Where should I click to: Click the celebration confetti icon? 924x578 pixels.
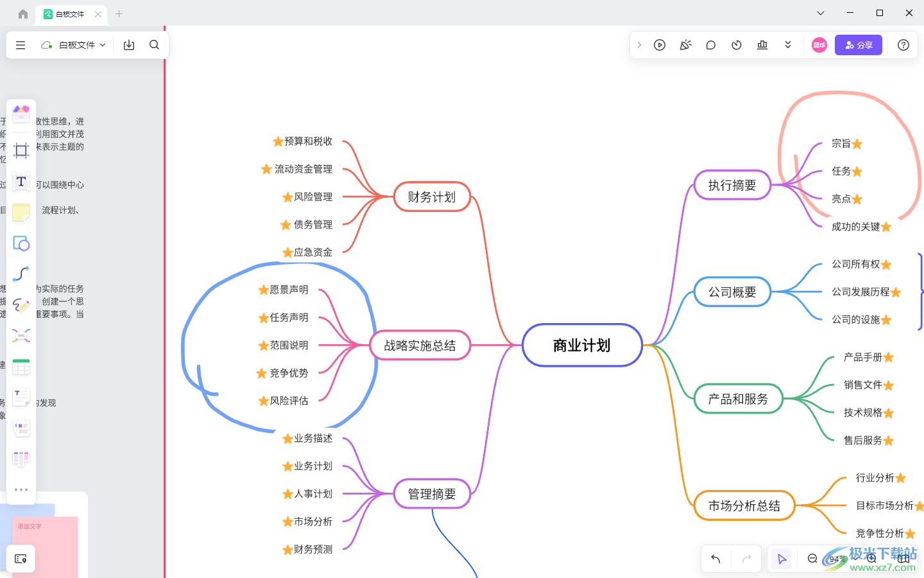pos(685,45)
